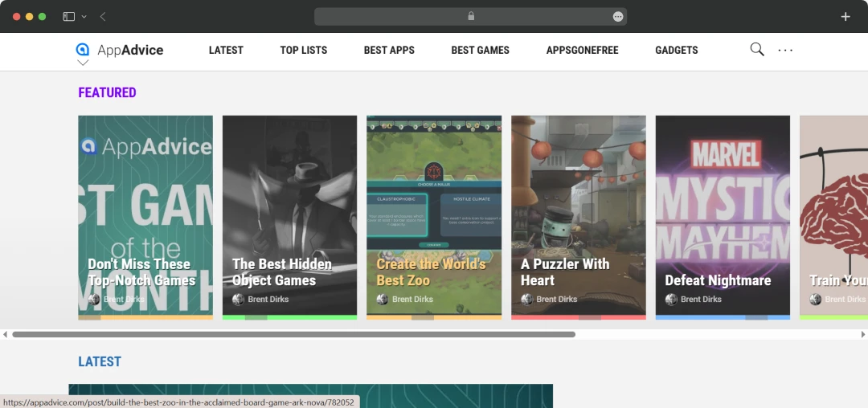Open the 'Defeat Nightmare' article title

click(x=718, y=280)
